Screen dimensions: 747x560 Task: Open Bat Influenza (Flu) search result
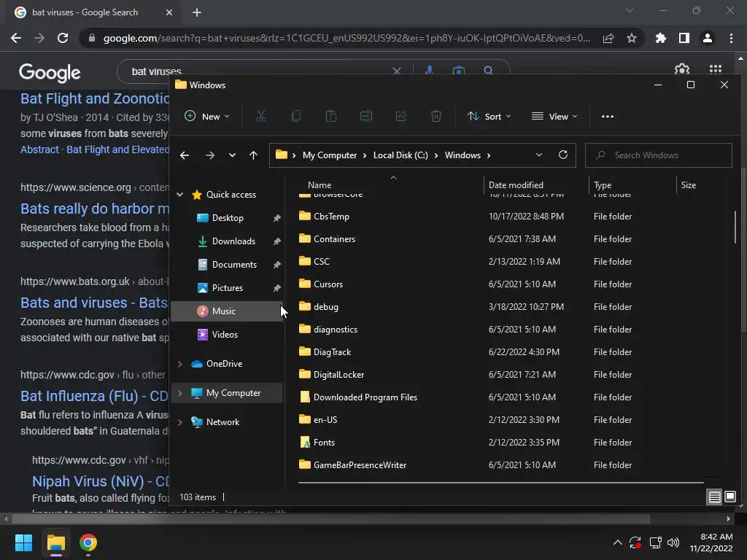94,396
